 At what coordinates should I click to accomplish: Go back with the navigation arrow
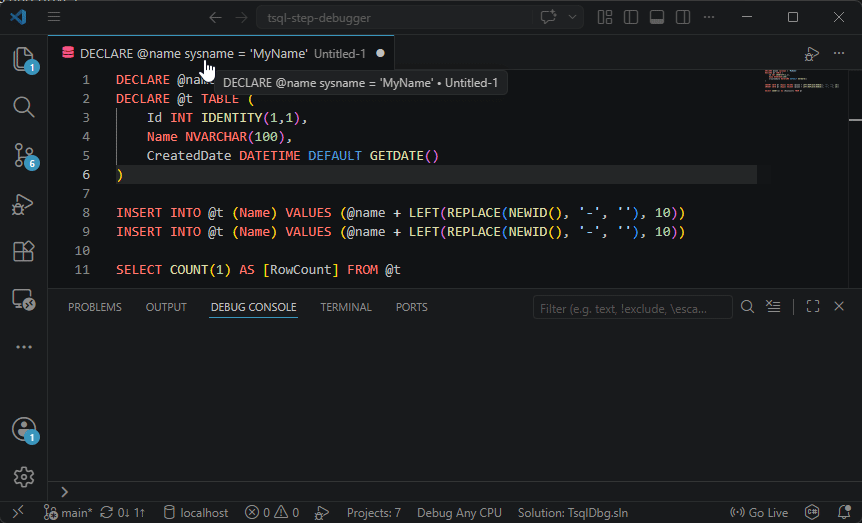pyautogui.click(x=216, y=18)
